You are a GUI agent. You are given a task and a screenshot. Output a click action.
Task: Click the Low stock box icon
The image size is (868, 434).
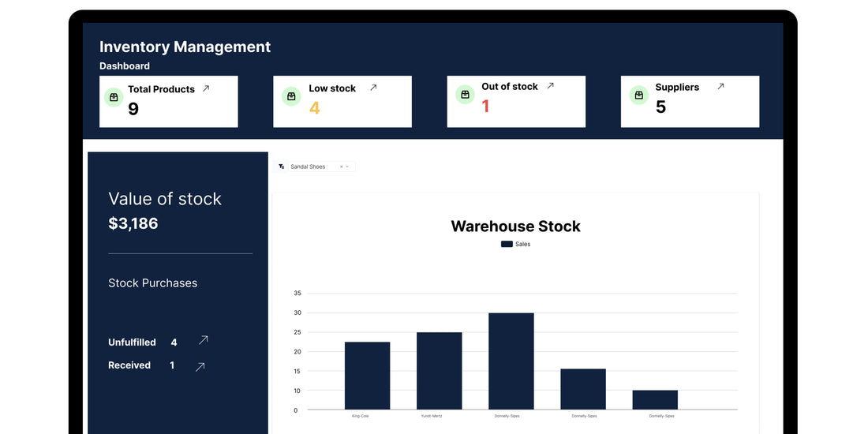(291, 96)
